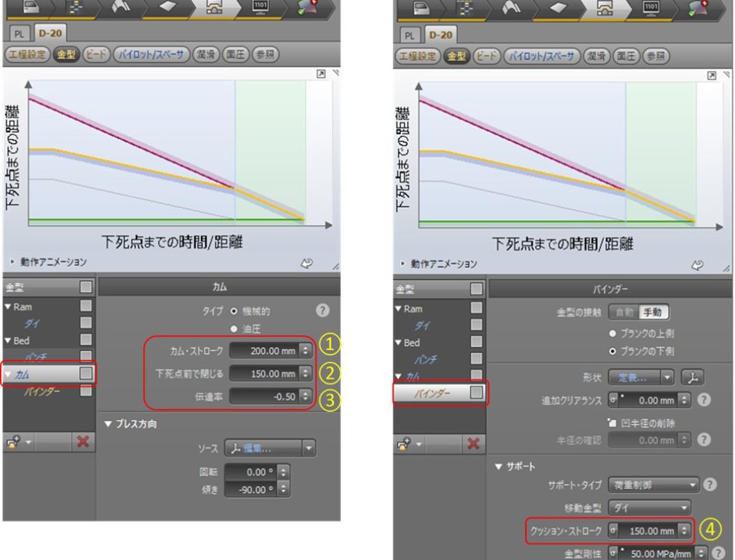Open the press die process stage icon in right panel
735x560 pixels.
tap(604, 8)
